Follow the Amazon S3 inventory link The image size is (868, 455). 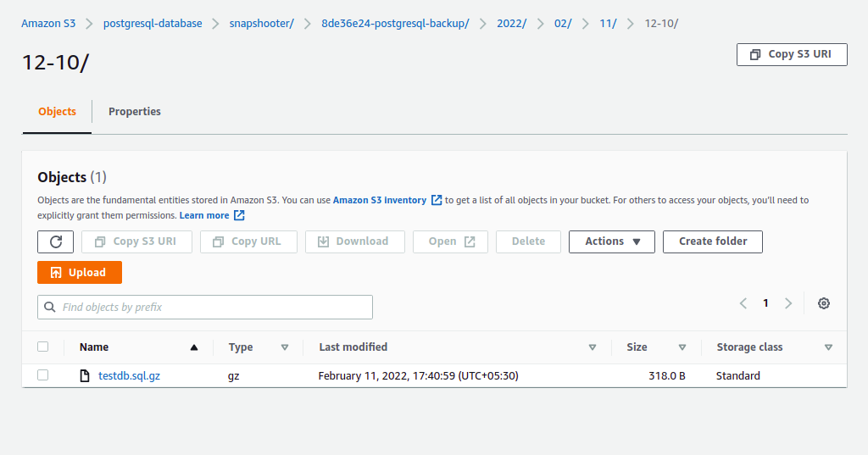[380, 200]
